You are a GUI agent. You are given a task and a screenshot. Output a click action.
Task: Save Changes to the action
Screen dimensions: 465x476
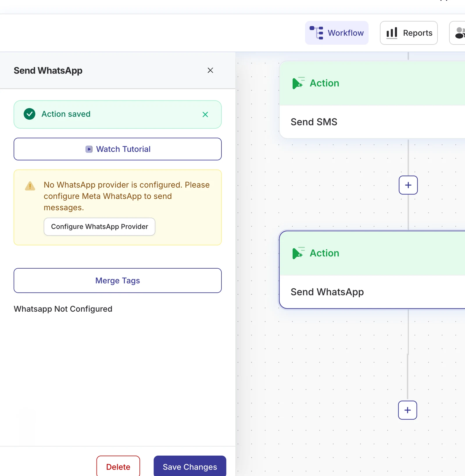[x=190, y=467]
